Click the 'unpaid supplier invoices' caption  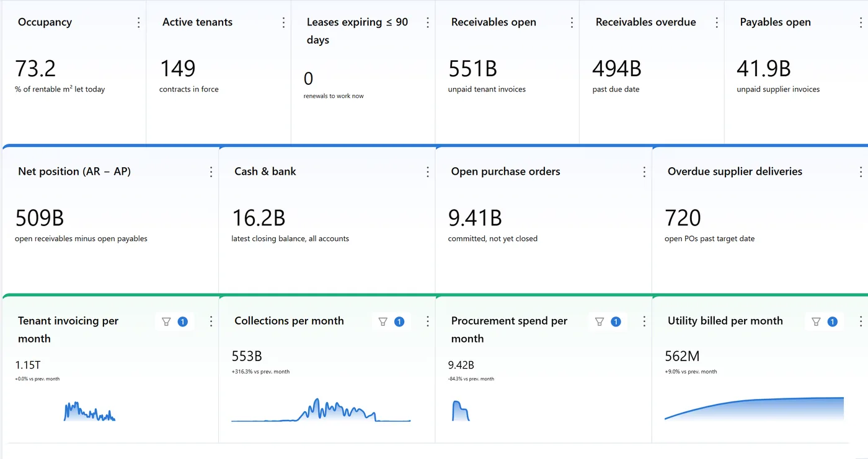point(778,89)
